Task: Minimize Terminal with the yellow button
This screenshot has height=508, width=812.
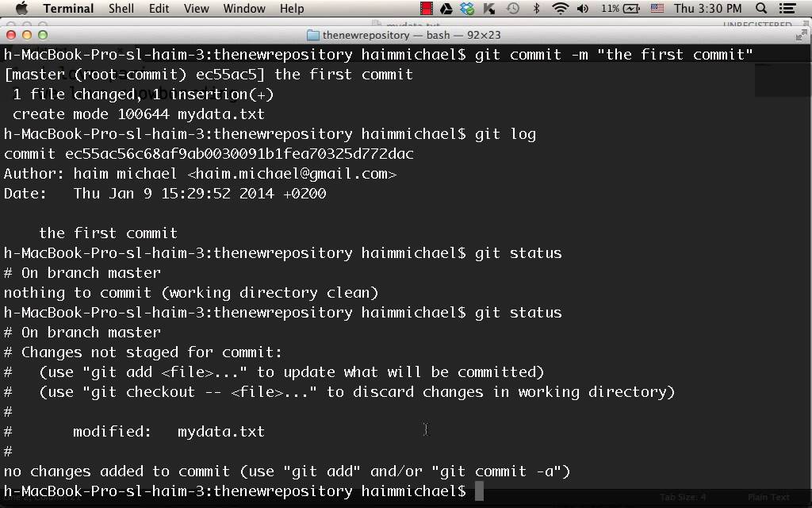Action: pos(27,35)
